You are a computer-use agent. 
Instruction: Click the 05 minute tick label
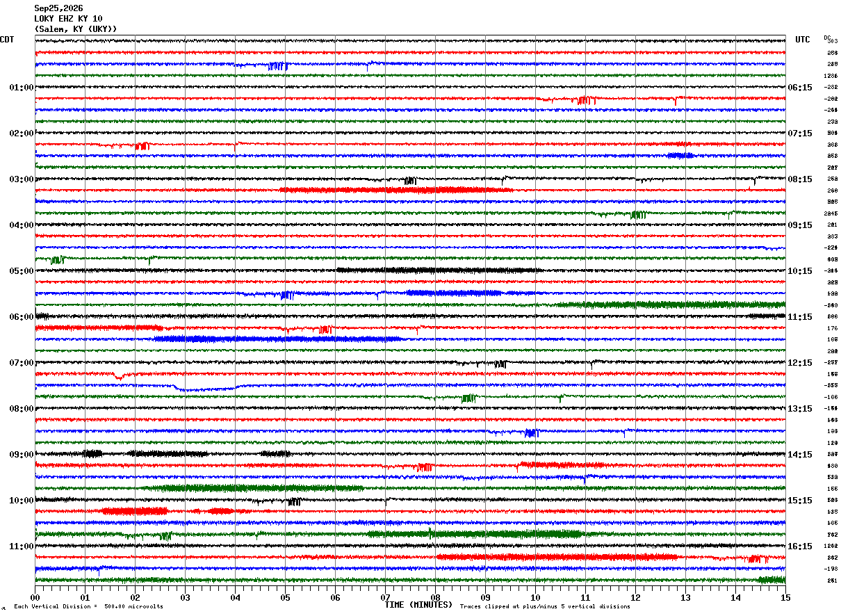[x=285, y=597]
